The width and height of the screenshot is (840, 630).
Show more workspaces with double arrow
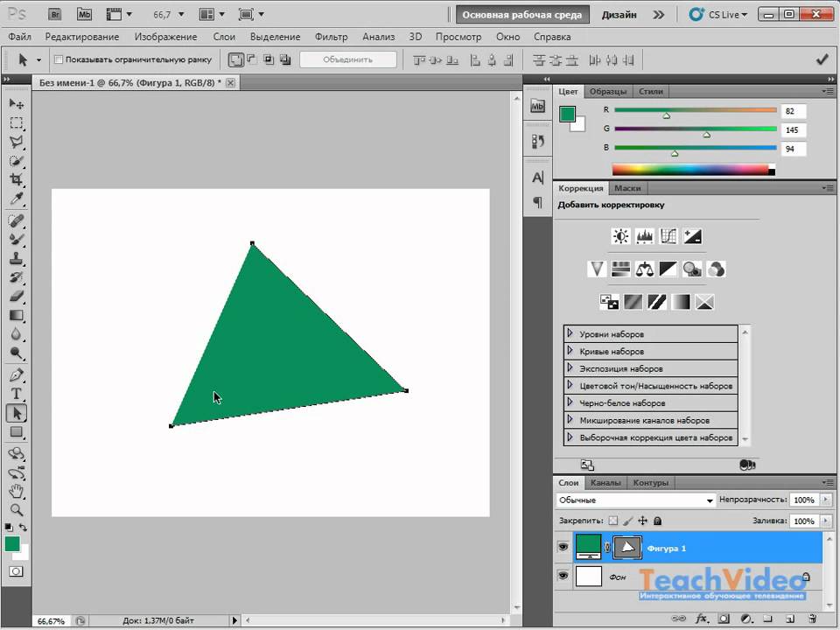point(658,15)
